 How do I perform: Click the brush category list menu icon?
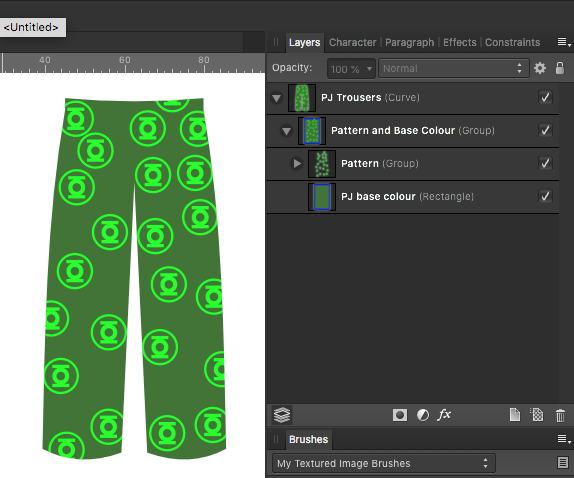point(563,463)
